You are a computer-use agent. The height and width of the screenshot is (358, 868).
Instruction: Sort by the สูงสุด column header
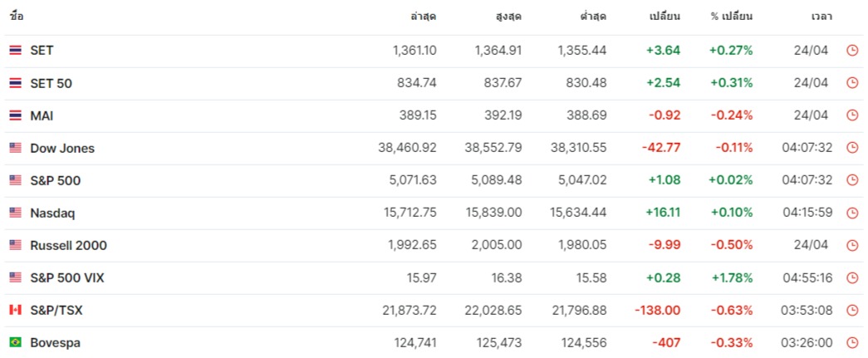coord(508,17)
